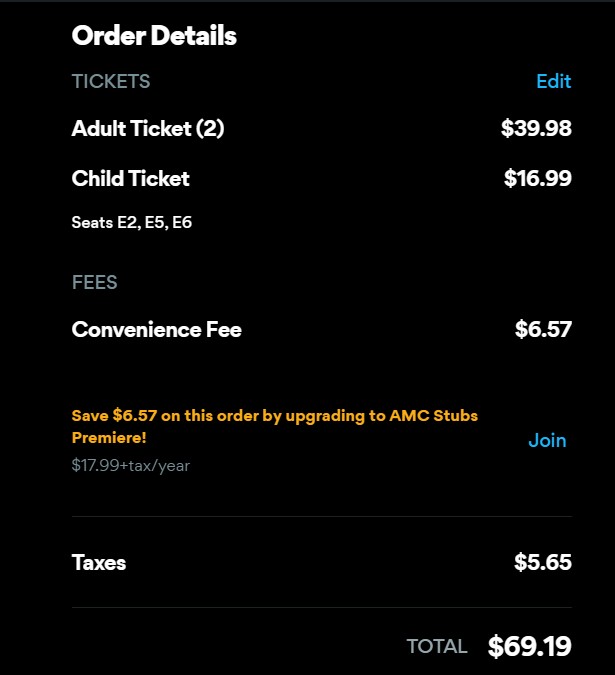Join AMC Stubs Premiere
The image size is (615, 675).
[x=547, y=440]
